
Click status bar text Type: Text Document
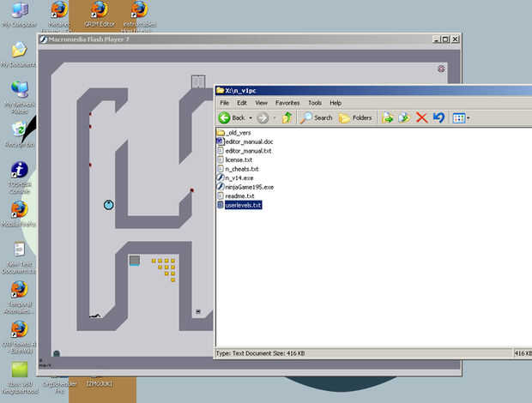(x=260, y=353)
